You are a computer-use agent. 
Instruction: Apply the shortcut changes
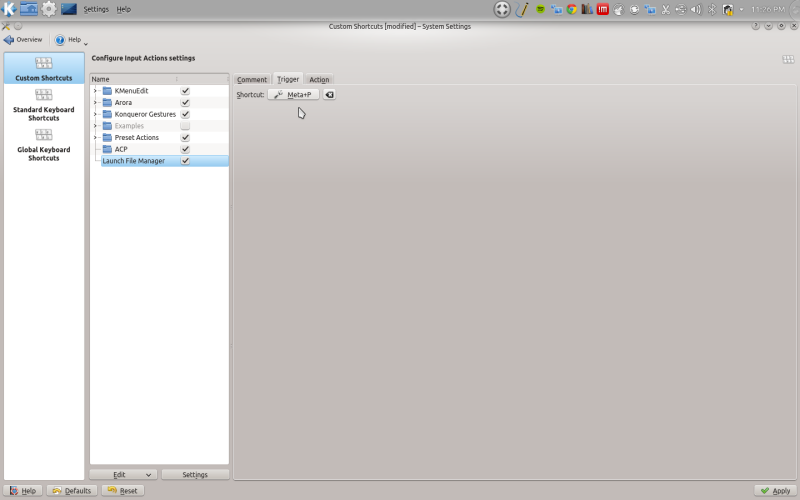[775, 491]
